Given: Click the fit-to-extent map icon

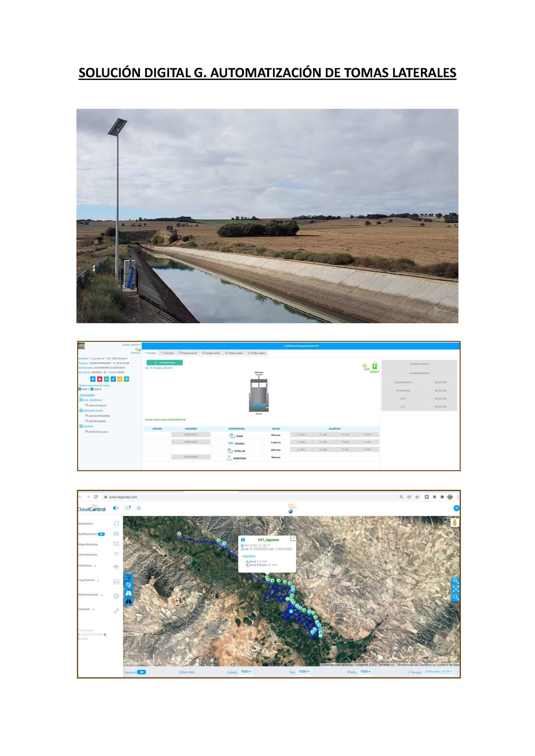Looking at the screenshot, I should tap(455, 589).
